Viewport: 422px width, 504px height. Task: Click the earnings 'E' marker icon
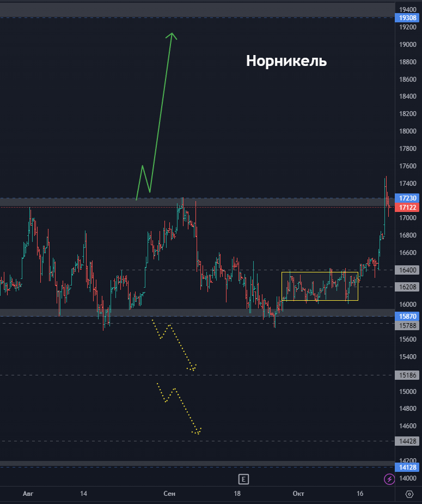[x=243, y=479]
